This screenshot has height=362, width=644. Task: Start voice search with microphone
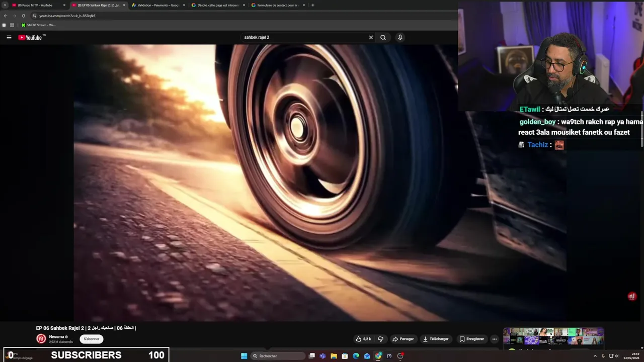(x=400, y=37)
